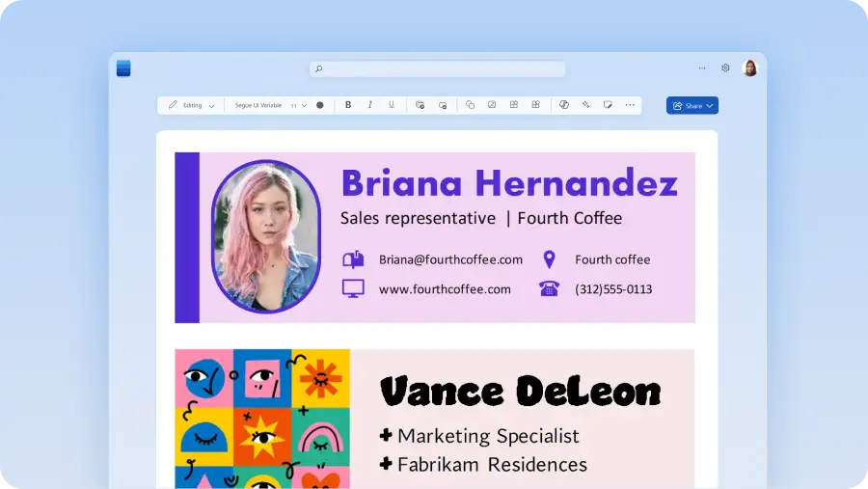Select the colorful faces artwork image

pos(262,419)
